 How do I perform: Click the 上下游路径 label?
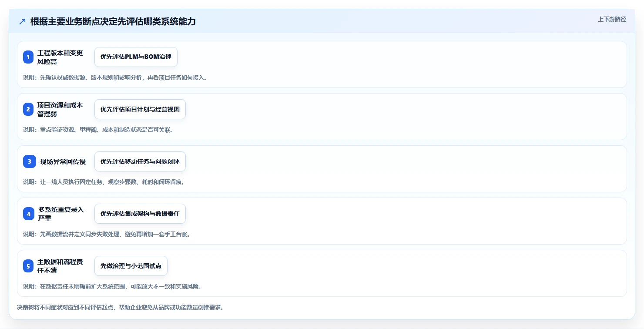coord(612,19)
